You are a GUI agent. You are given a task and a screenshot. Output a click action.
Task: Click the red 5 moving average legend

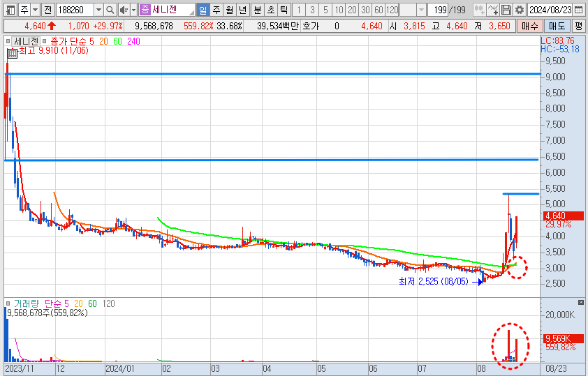tap(92, 41)
